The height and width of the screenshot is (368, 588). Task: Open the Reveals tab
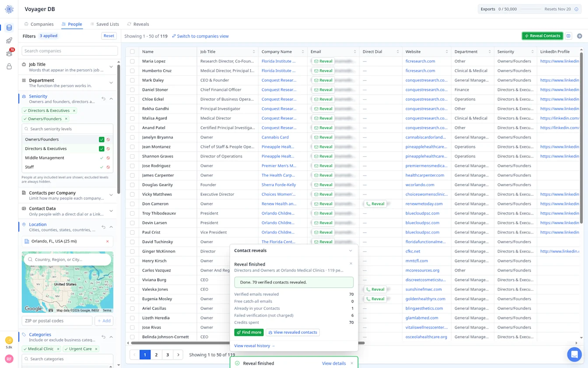(x=138, y=24)
